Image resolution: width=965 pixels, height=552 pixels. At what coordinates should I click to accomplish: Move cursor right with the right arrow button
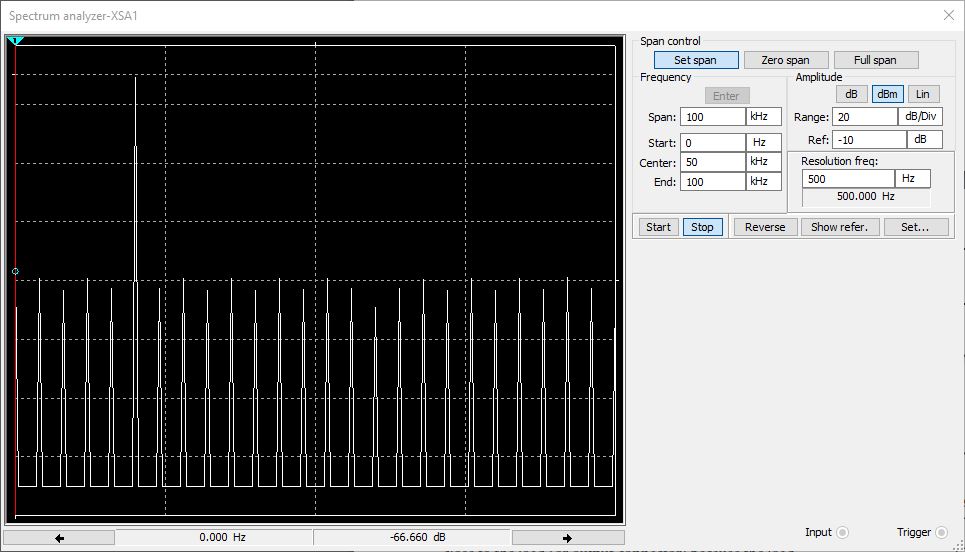tap(567, 538)
